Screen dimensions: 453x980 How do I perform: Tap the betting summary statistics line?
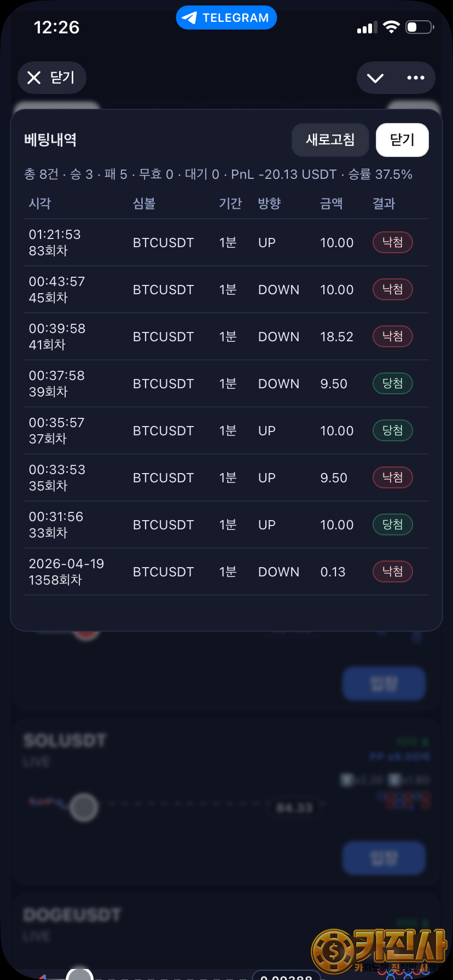(x=218, y=174)
